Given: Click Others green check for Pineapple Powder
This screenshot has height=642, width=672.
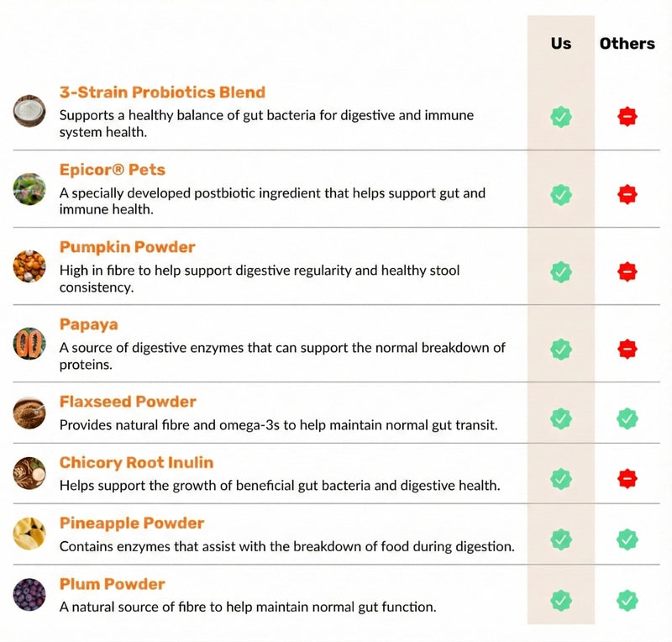Looking at the screenshot, I should tap(627, 539).
